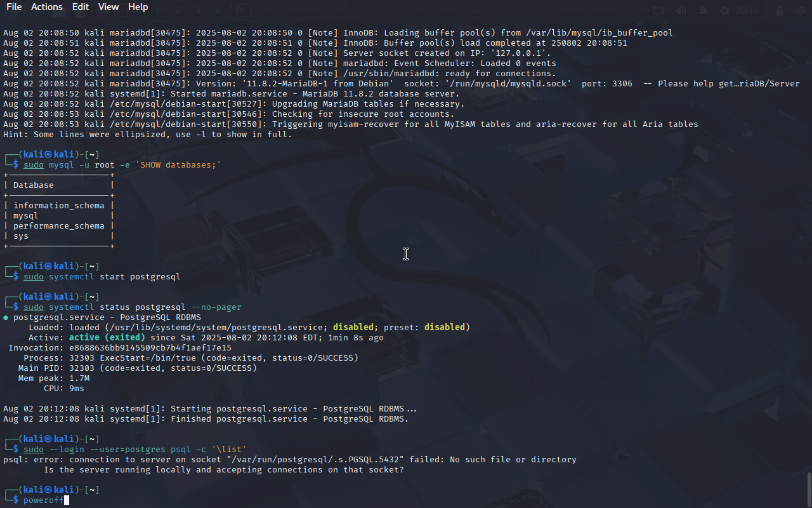812x508 pixels.
Task: Click the 'Loaded: loaded' postgresql.service path line
Action: pos(249,328)
